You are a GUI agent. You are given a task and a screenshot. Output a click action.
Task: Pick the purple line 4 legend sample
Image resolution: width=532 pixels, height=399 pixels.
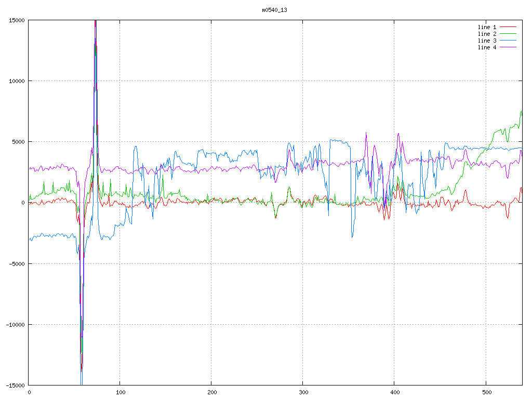click(x=509, y=47)
